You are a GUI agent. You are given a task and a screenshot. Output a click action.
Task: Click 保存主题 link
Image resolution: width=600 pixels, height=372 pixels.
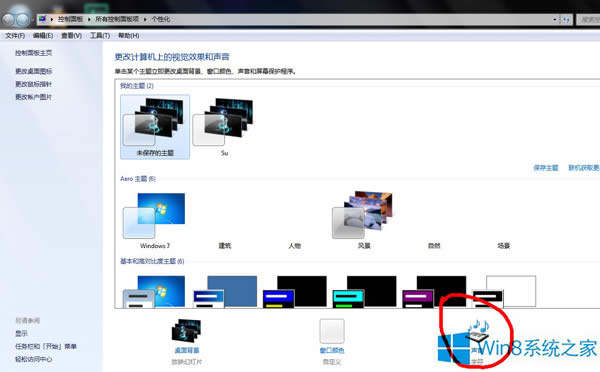pyautogui.click(x=546, y=168)
